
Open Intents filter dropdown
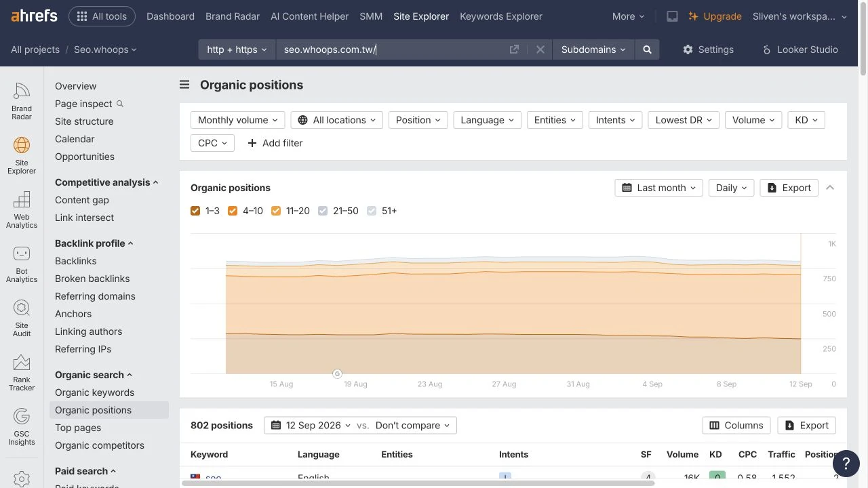[x=616, y=120]
